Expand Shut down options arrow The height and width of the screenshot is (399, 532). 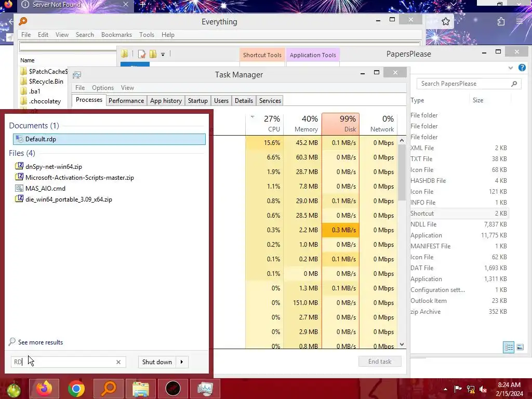(182, 362)
